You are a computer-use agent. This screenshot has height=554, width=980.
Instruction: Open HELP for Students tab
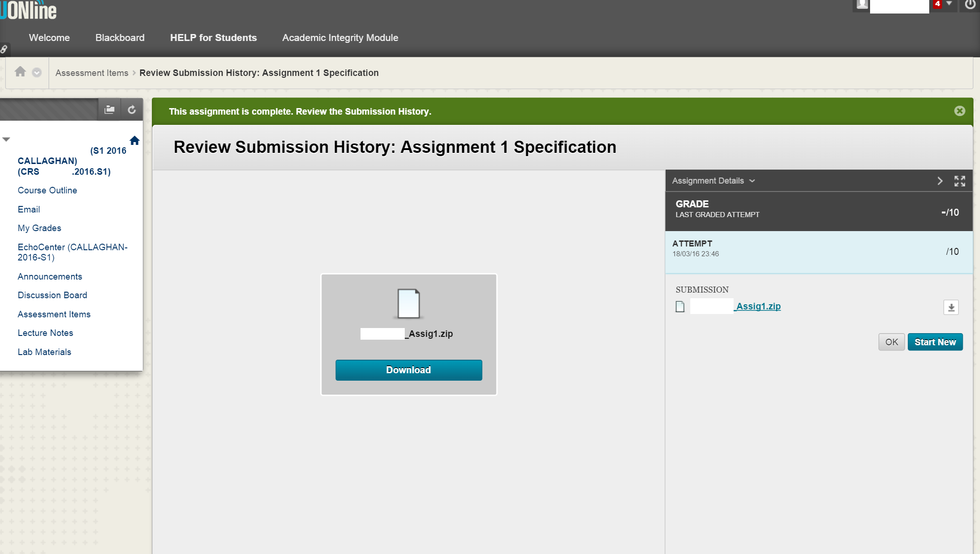[x=213, y=38]
